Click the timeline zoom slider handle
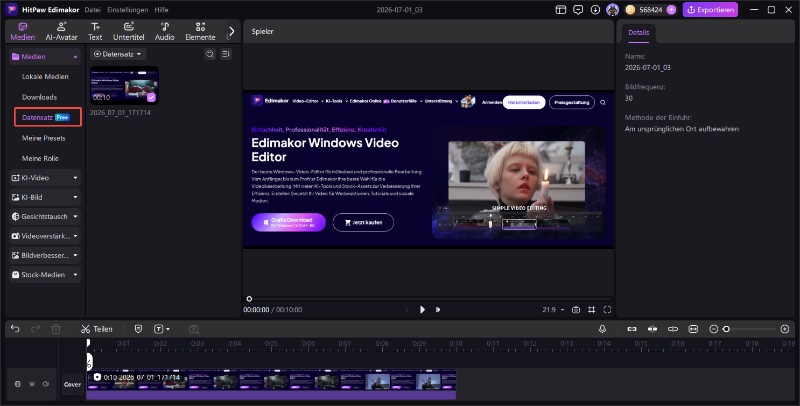Screen dimensions: 800x406 tap(726, 329)
